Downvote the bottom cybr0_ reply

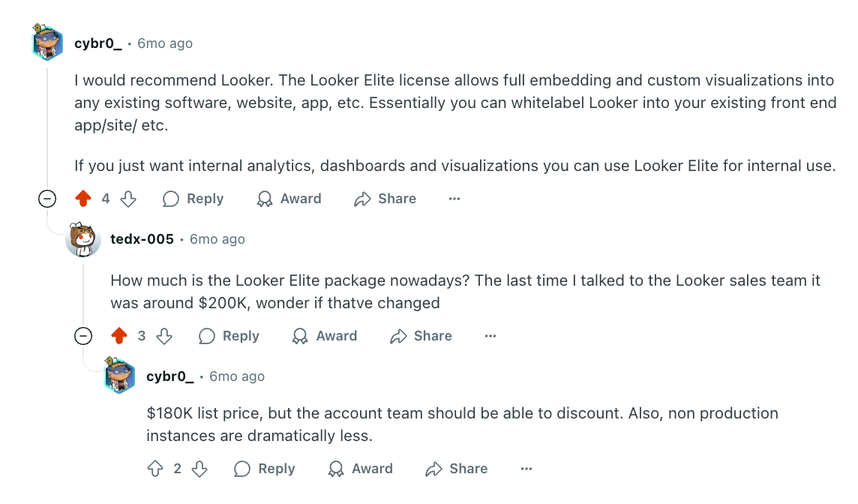pos(199,469)
